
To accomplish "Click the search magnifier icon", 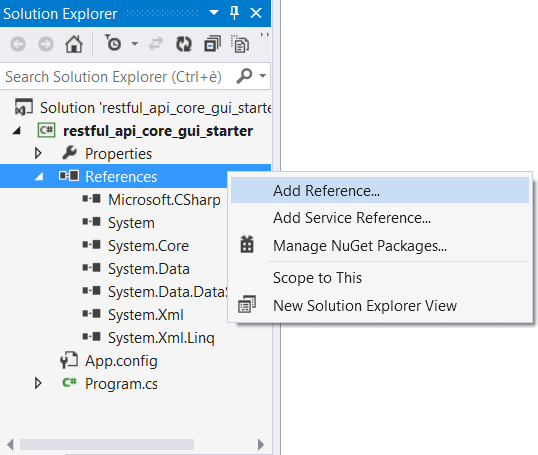I will (x=244, y=76).
